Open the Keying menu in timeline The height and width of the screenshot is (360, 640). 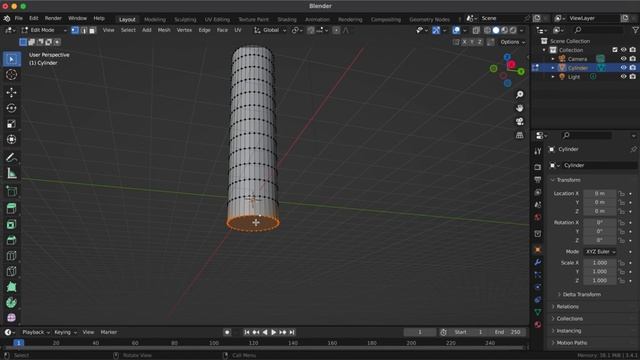point(65,332)
